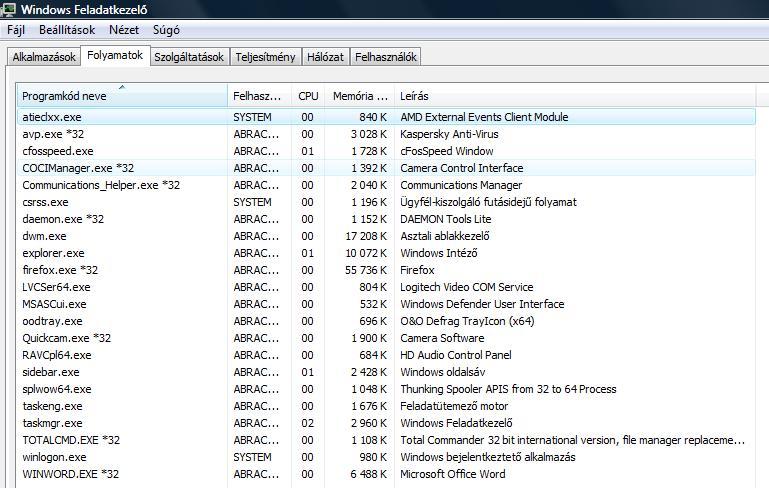This screenshot has height=488, width=769.
Task: Select the RAVCpl64.exe process
Action: [x=386, y=355]
